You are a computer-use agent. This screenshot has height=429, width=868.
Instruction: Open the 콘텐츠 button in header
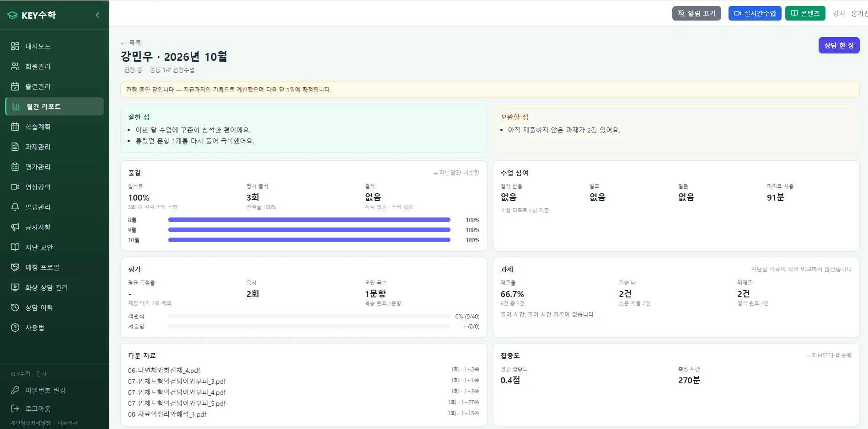click(805, 13)
